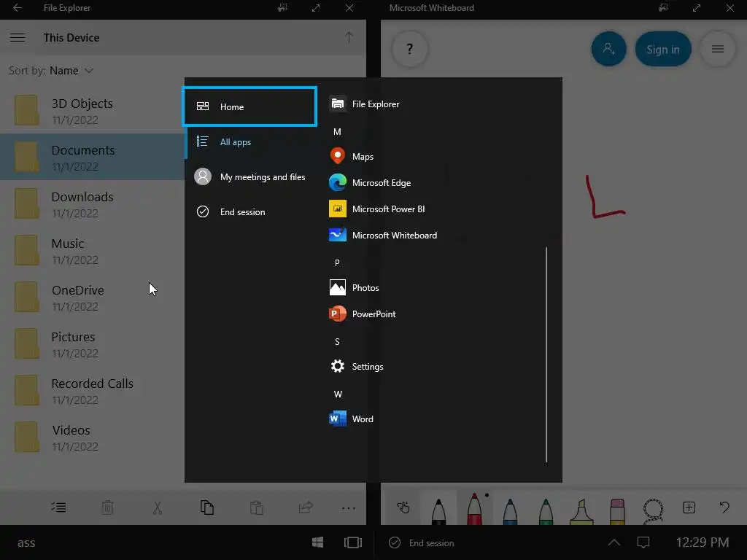The width and height of the screenshot is (747, 560).
Task: Toggle selection mode in File Explorer toolbar
Action: point(58,507)
